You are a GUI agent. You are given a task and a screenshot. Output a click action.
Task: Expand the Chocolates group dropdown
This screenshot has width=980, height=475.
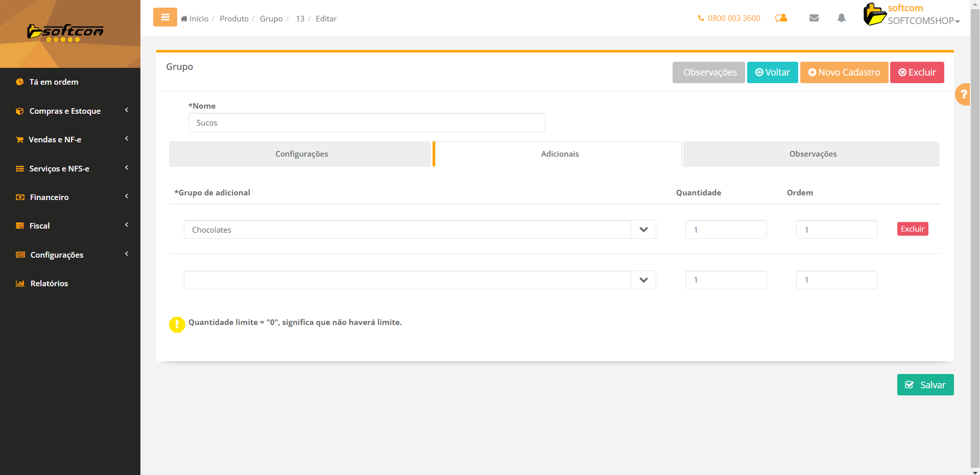643,230
